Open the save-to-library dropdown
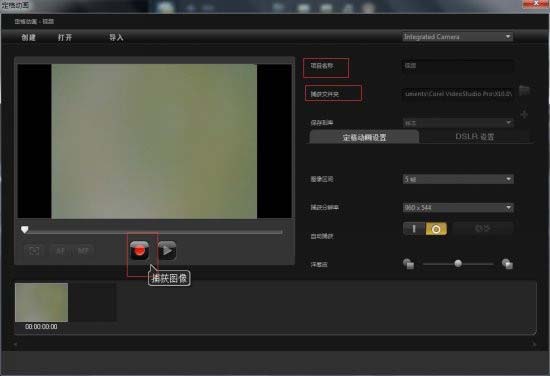The height and width of the screenshot is (376, 550). tap(458, 123)
